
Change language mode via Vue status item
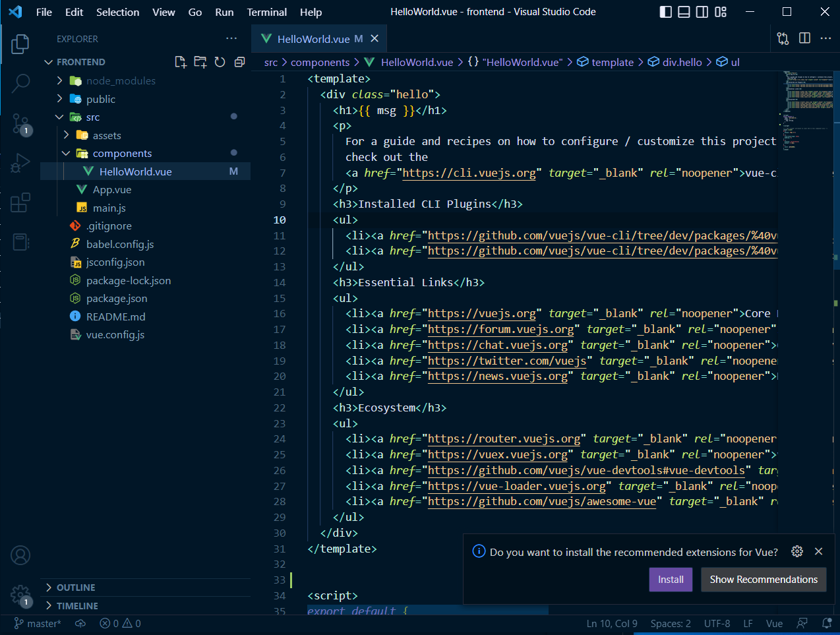pos(774,623)
